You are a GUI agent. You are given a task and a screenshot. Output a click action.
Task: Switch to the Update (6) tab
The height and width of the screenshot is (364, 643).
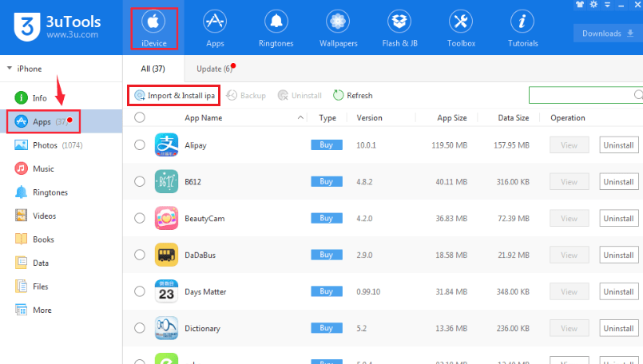click(x=215, y=69)
